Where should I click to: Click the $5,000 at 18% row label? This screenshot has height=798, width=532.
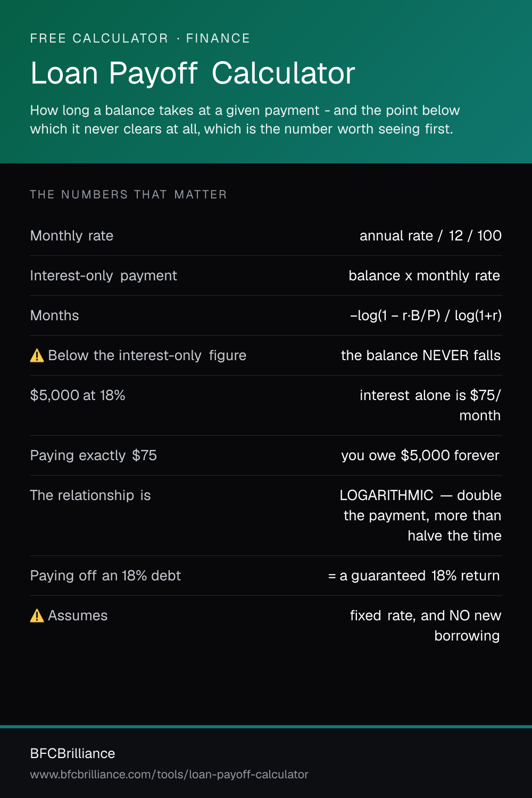coord(78,395)
